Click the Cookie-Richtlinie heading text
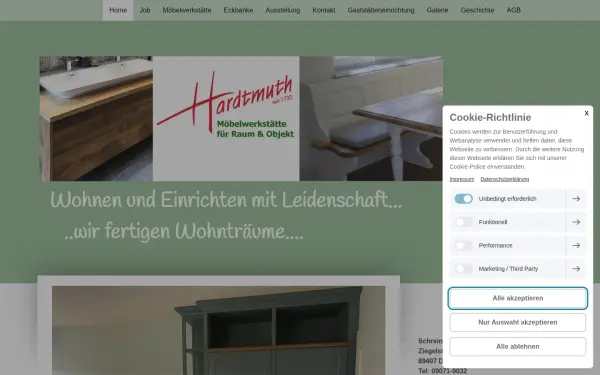 [490, 117]
